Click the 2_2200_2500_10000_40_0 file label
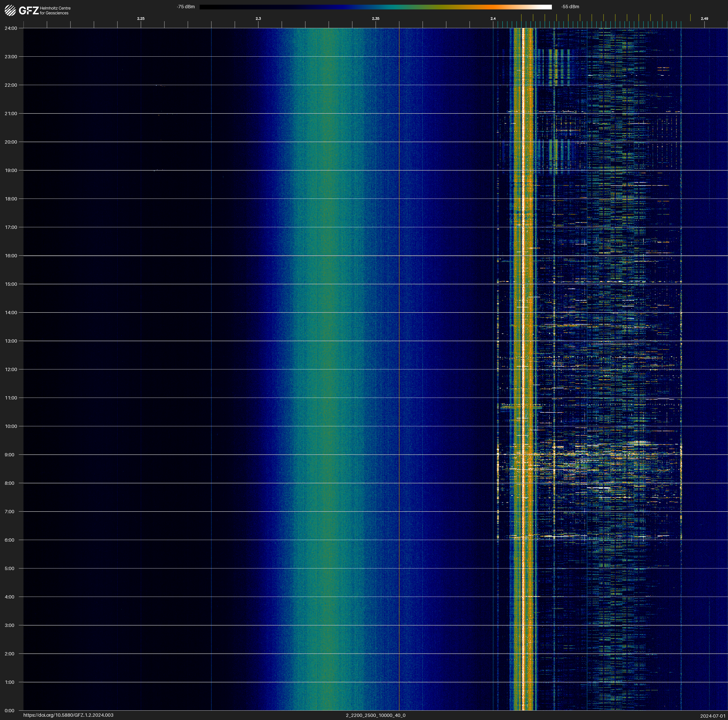Image resolution: width=728 pixels, height=720 pixels. [375, 715]
